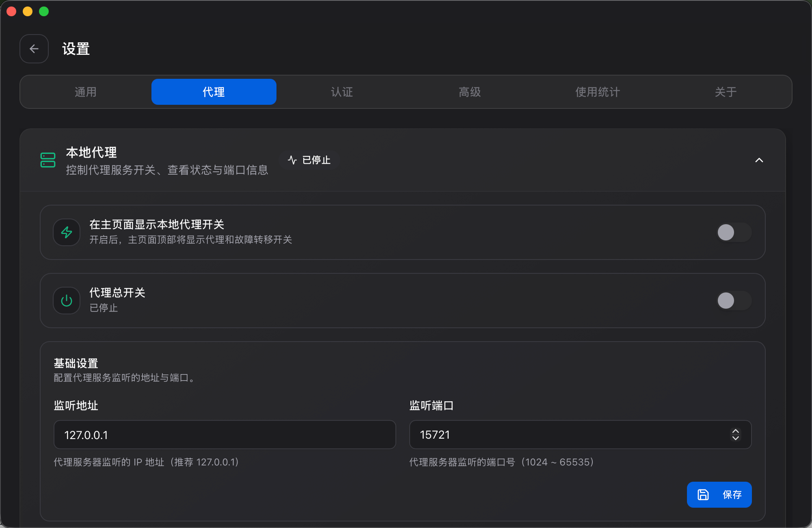Click the back arrow button

point(34,49)
